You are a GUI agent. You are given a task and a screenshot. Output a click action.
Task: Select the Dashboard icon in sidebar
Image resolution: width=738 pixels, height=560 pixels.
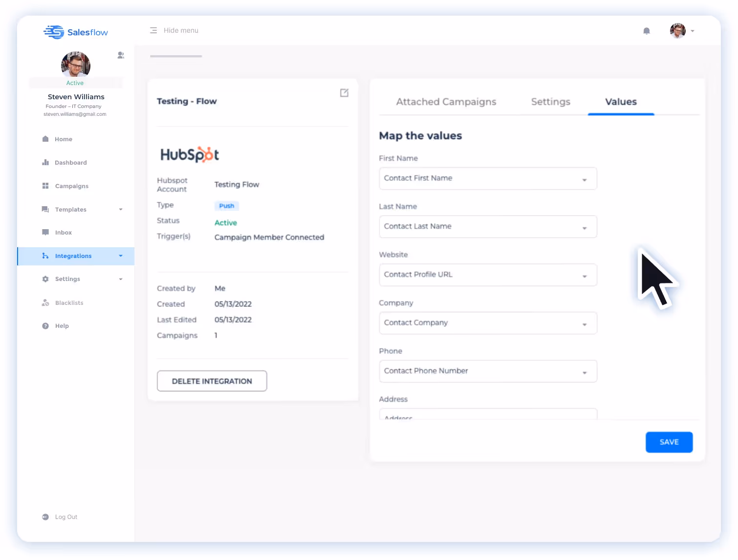(45, 162)
